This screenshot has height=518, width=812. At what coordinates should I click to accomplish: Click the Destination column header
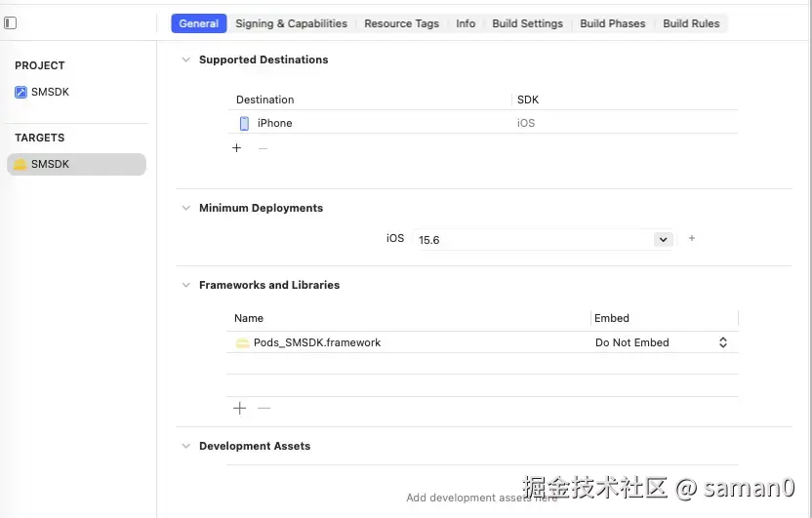tap(265, 100)
